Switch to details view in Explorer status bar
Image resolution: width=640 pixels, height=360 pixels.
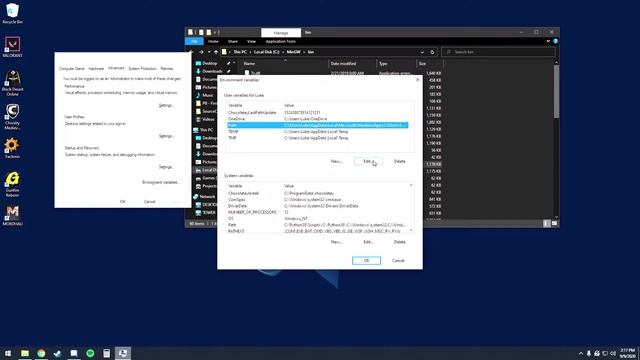coord(547,223)
